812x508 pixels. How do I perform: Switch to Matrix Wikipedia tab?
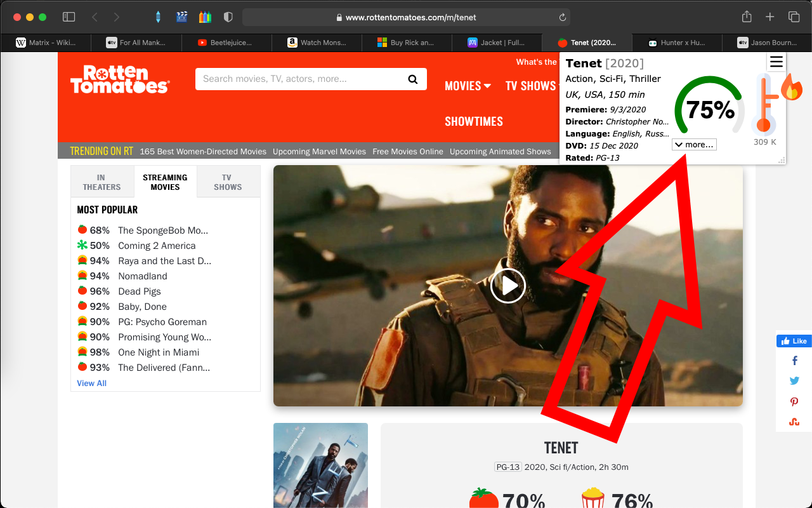click(x=46, y=43)
